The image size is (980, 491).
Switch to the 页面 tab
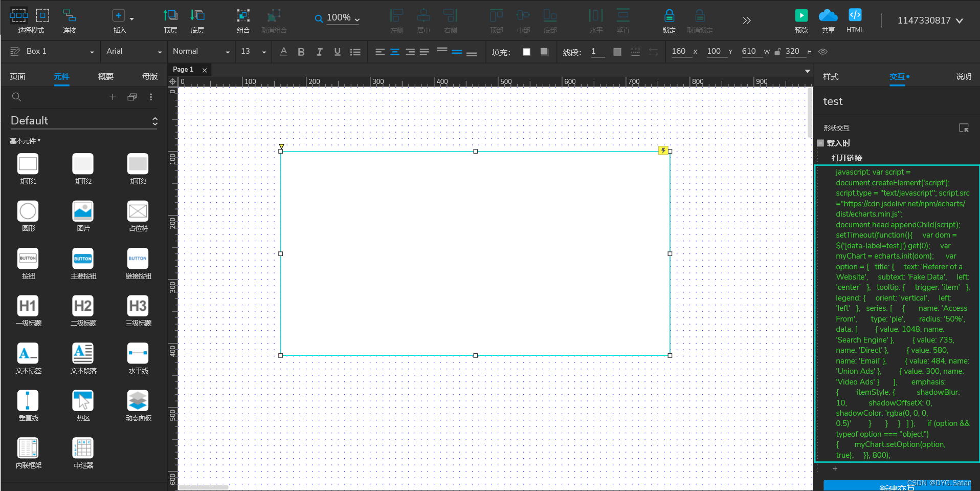[17, 77]
